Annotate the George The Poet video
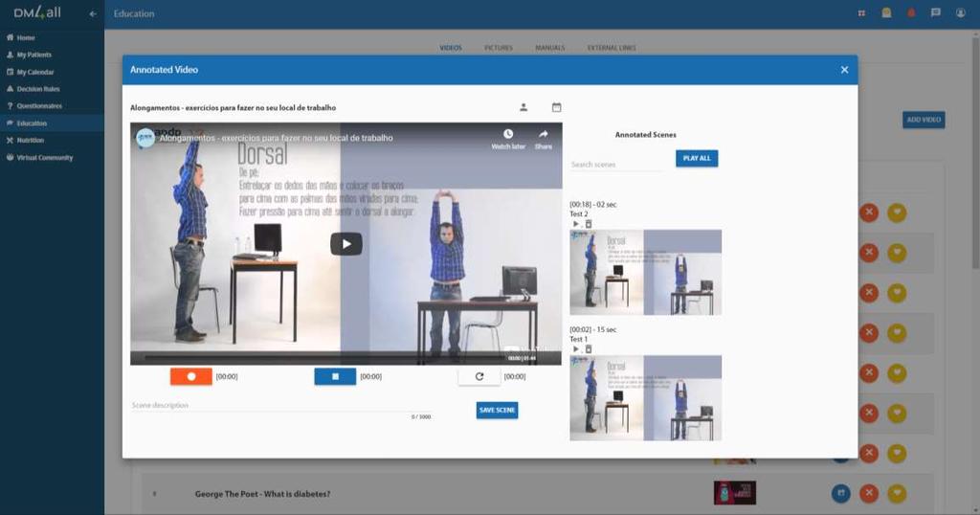This screenshot has width=980, height=515. (x=841, y=493)
